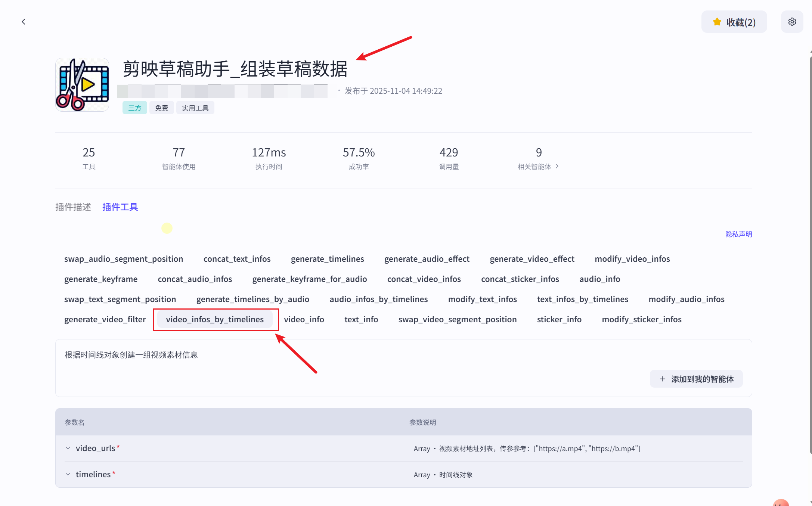Click the 免费 tag label

tap(161, 108)
